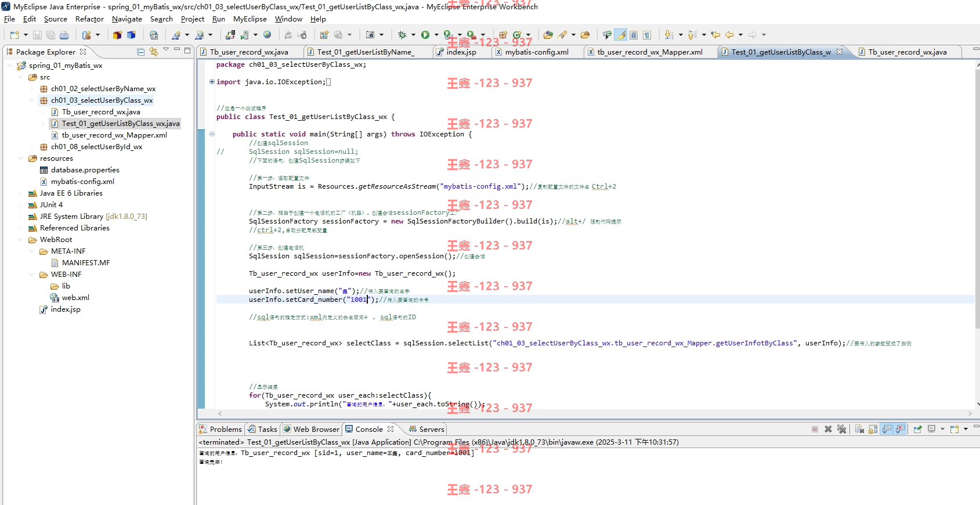The width and height of the screenshot is (980, 505).
Task: Click the capture camera toolbar icon
Action: (370, 35)
